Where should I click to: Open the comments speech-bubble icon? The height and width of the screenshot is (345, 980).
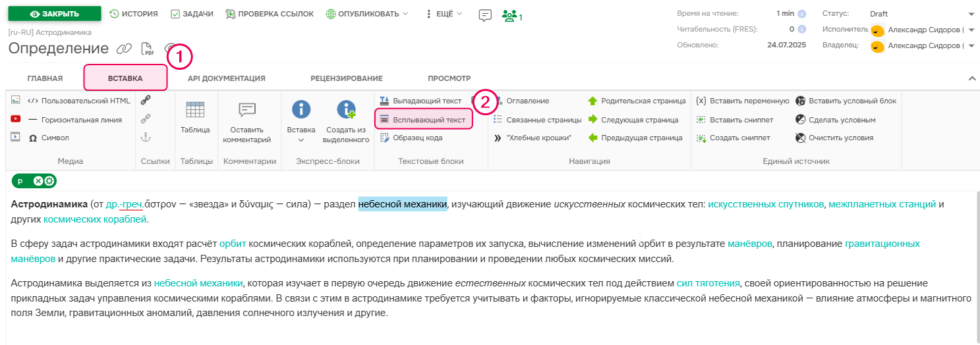tap(485, 15)
